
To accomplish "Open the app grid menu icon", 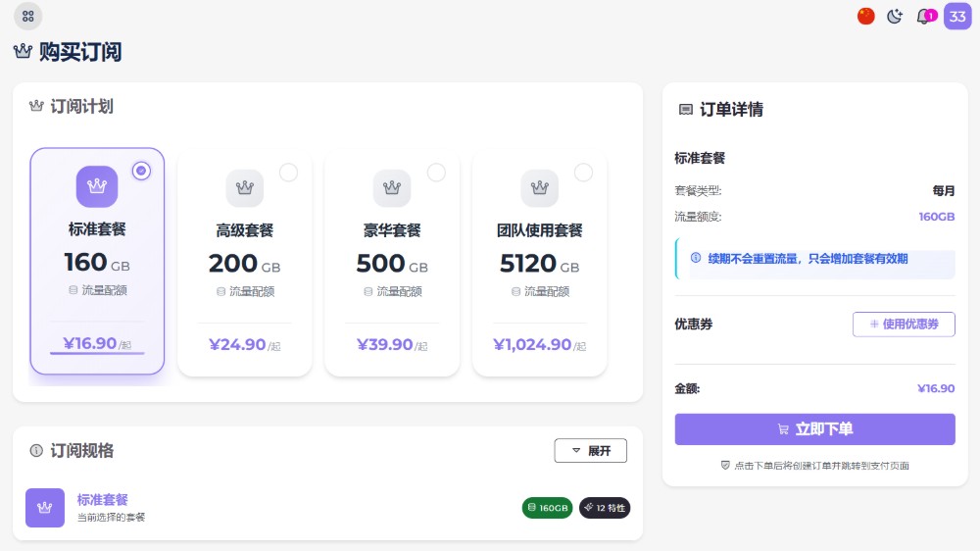I will (28, 17).
